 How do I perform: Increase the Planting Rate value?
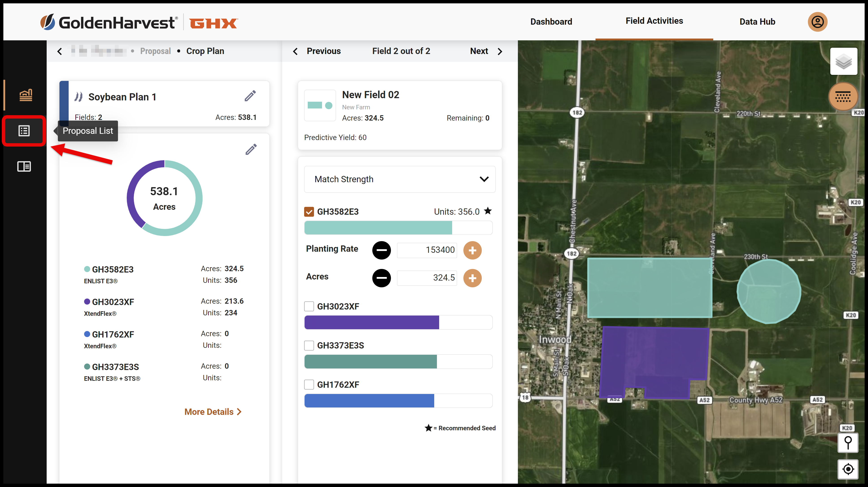click(472, 250)
